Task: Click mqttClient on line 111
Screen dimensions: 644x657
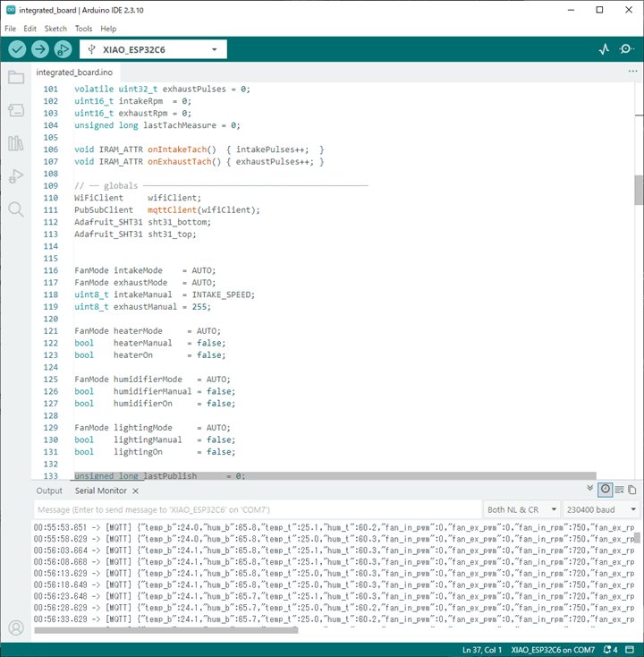Action: tap(172, 210)
